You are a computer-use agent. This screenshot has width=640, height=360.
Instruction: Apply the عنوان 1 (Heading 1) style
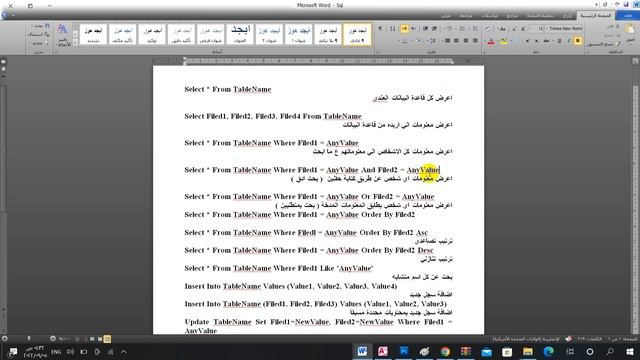pyautogui.click(x=298, y=34)
